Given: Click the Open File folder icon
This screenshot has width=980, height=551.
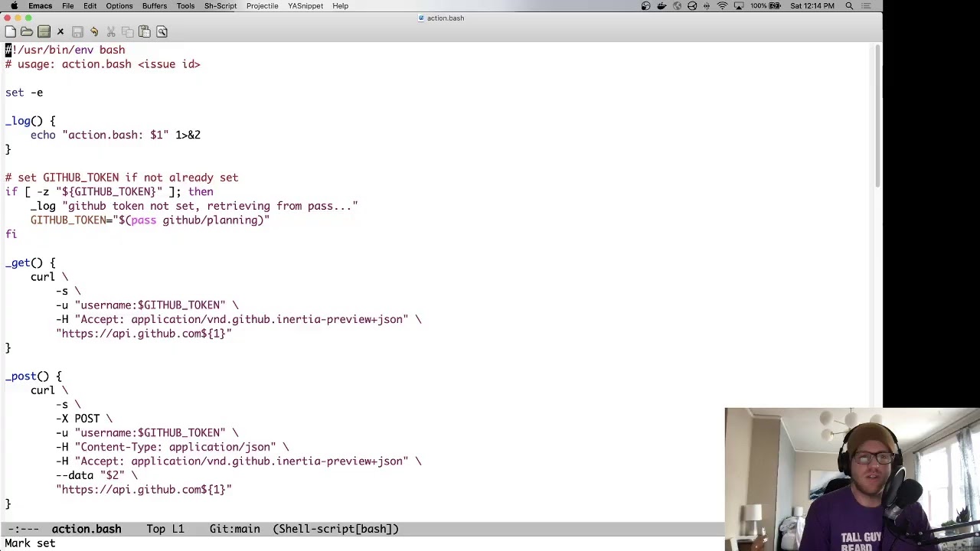Looking at the screenshot, I should pyautogui.click(x=27, y=31).
